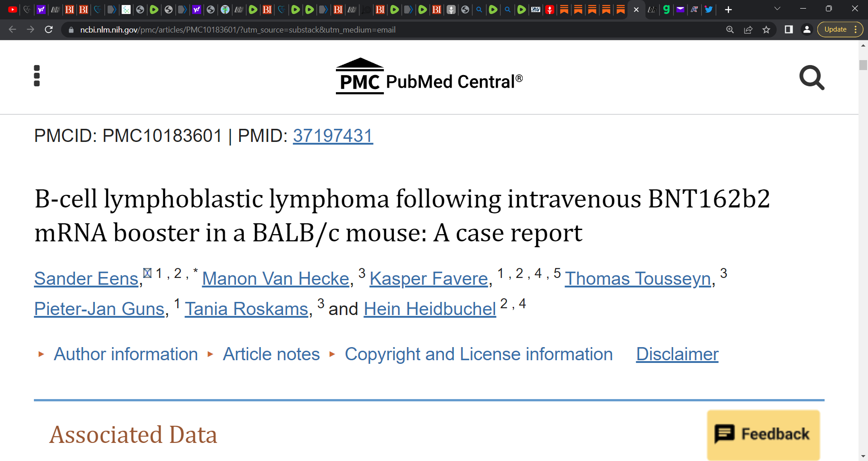Open the browser profile avatar icon
Viewport: 868px width, 461px height.
807,29
